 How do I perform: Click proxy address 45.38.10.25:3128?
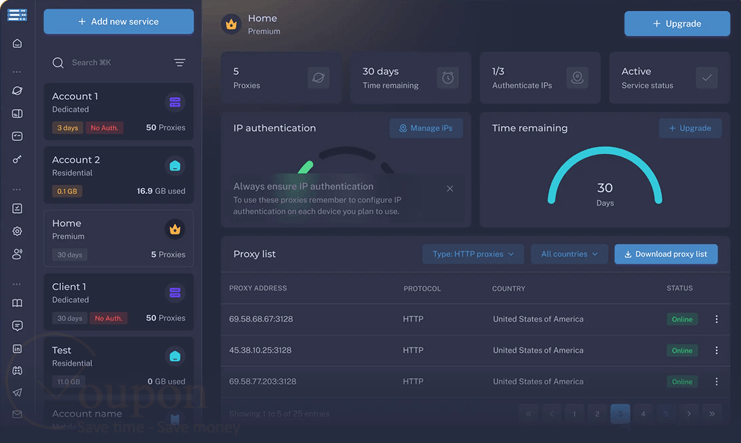(x=260, y=350)
